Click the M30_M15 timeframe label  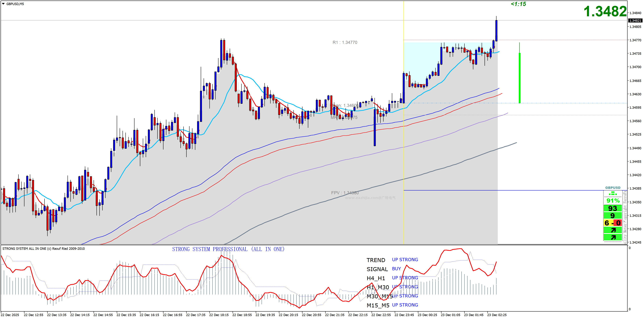point(380,297)
